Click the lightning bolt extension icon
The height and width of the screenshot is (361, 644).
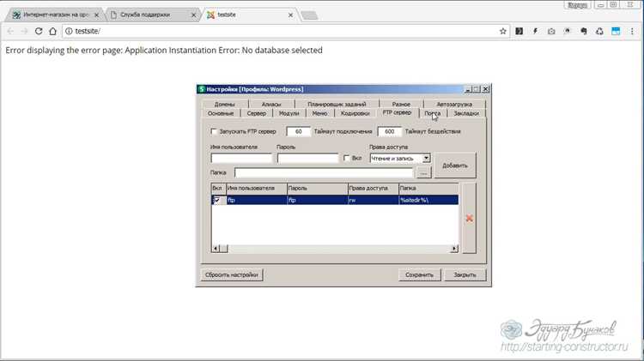click(x=535, y=31)
